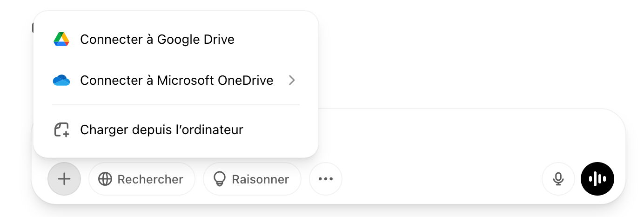The image size is (644, 217).
Task: Click the blue OneDrive cloud icon
Action: pyautogui.click(x=61, y=81)
